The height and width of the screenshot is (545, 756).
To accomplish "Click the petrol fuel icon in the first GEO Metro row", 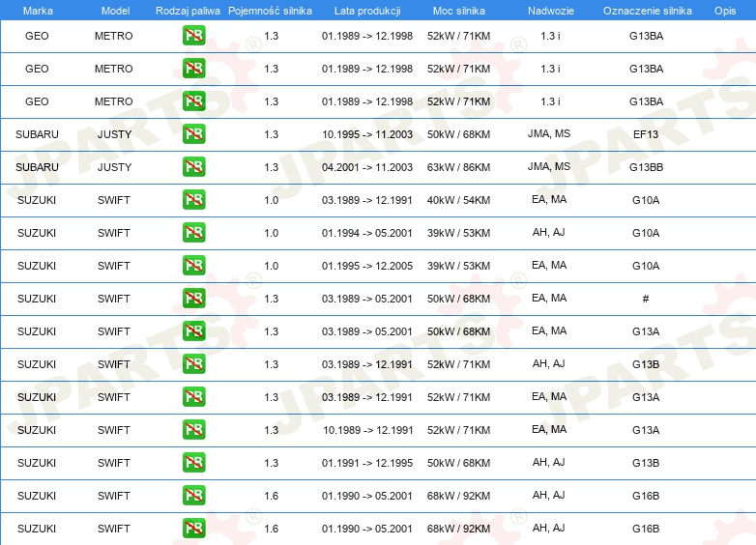I will 193,36.
